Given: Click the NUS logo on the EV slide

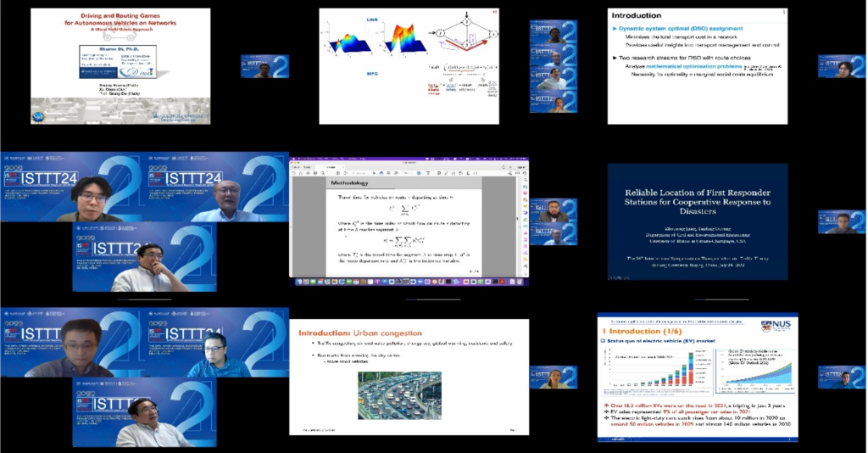Looking at the screenshot, I should coord(771,326).
